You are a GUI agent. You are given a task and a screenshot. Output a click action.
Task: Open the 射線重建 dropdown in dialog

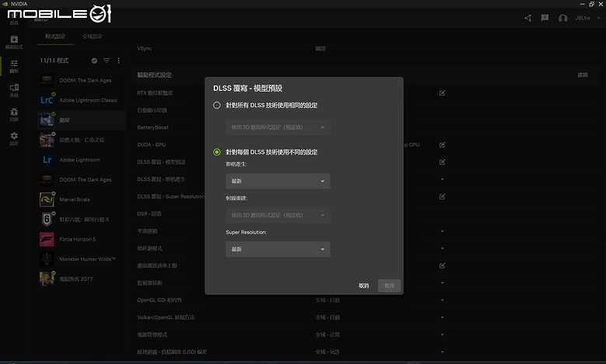click(x=278, y=215)
